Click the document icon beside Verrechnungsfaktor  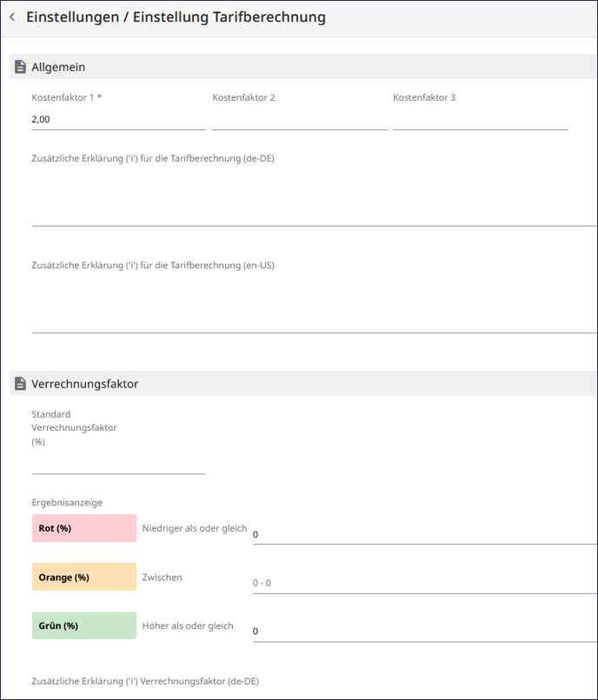(x=20, y=384)
